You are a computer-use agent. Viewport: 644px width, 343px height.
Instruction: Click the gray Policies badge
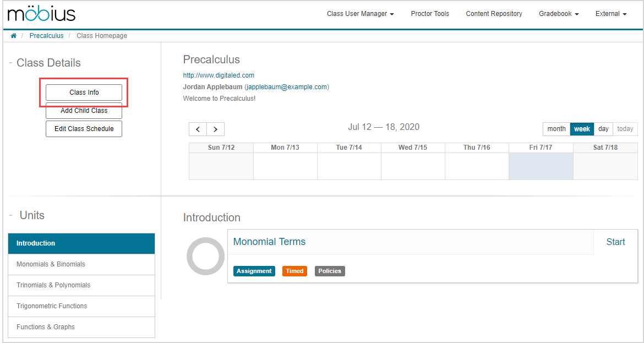[x=330, y=271]
